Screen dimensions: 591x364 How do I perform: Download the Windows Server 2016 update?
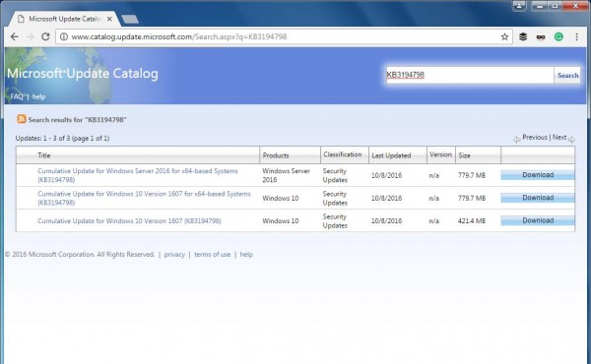538,175
